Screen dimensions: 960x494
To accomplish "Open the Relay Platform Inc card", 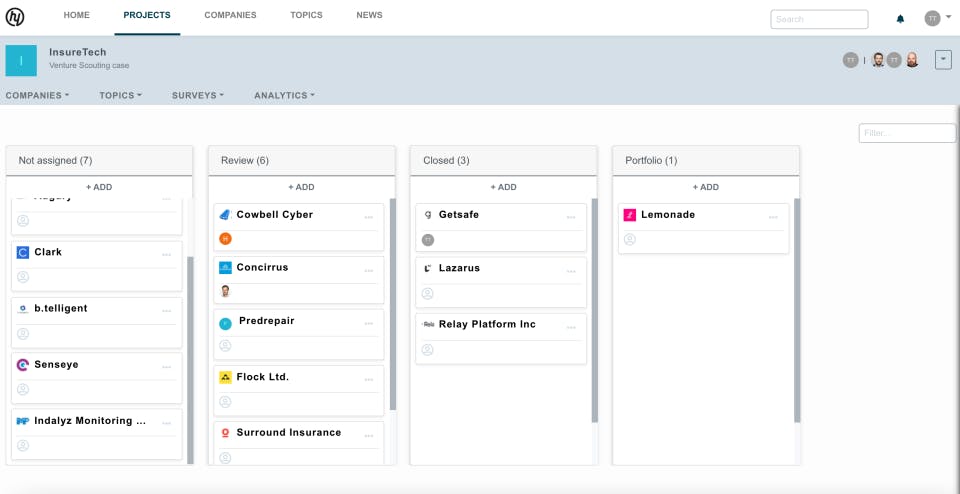I will 487,325.
